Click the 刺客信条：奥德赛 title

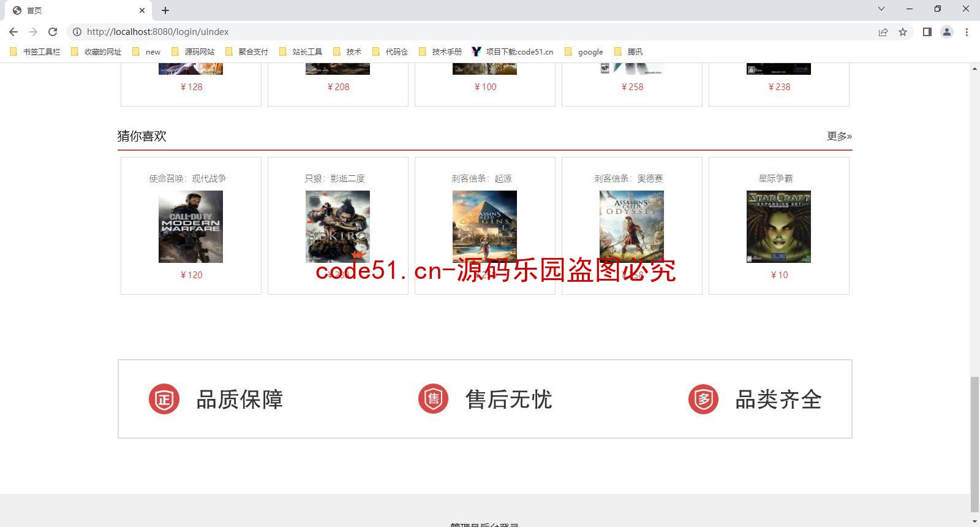click(628, 178)
